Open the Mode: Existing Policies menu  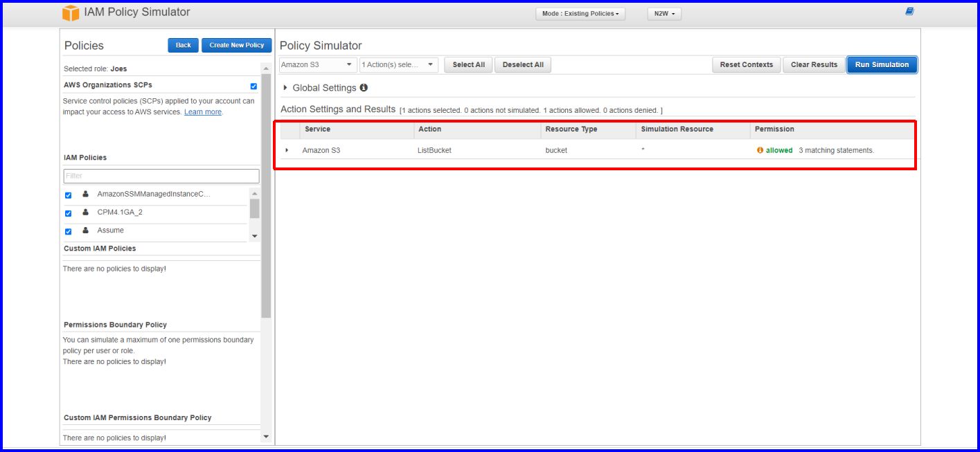(580, 12)
